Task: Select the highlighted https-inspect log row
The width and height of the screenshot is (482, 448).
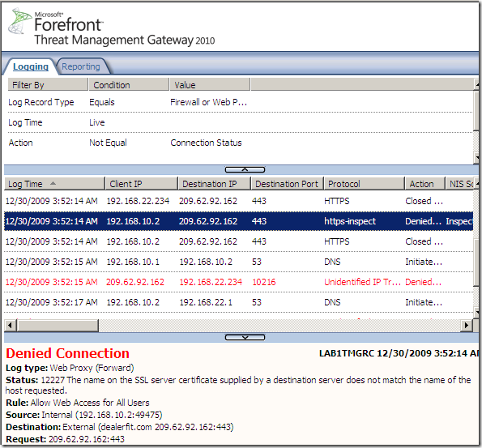Action: pyautogui.click(x=238, y=221)
